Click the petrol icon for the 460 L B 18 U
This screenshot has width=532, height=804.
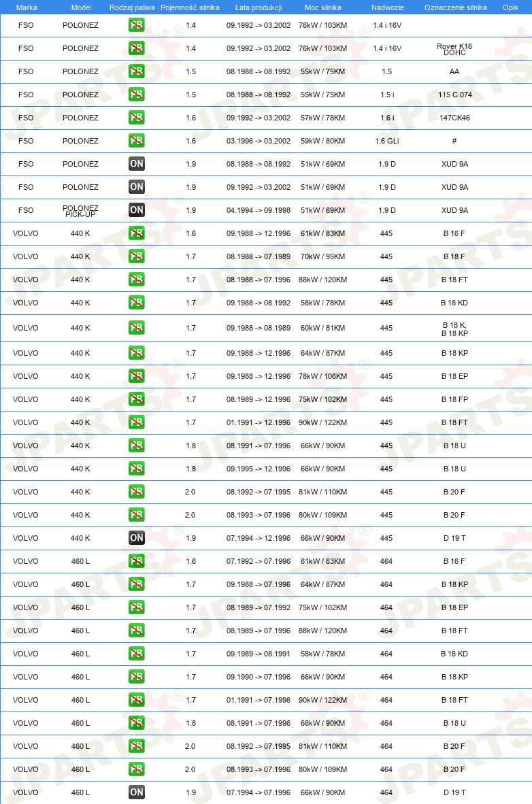pos(137,722)
